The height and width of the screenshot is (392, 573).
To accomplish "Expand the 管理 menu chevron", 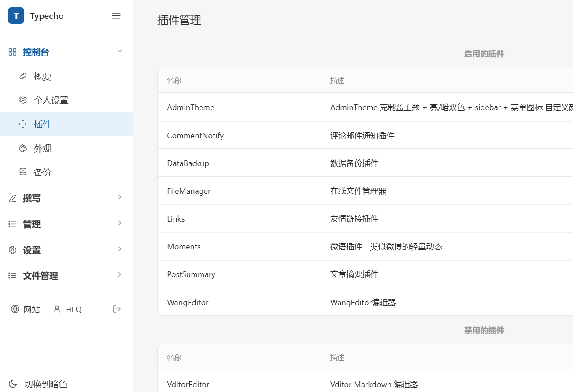I will (x=119, y=223).
